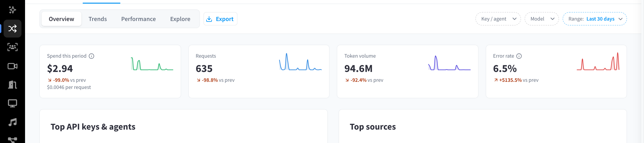Switch to the Trends tab
This screenshot has width=644, height=143.
click(98, 19)
